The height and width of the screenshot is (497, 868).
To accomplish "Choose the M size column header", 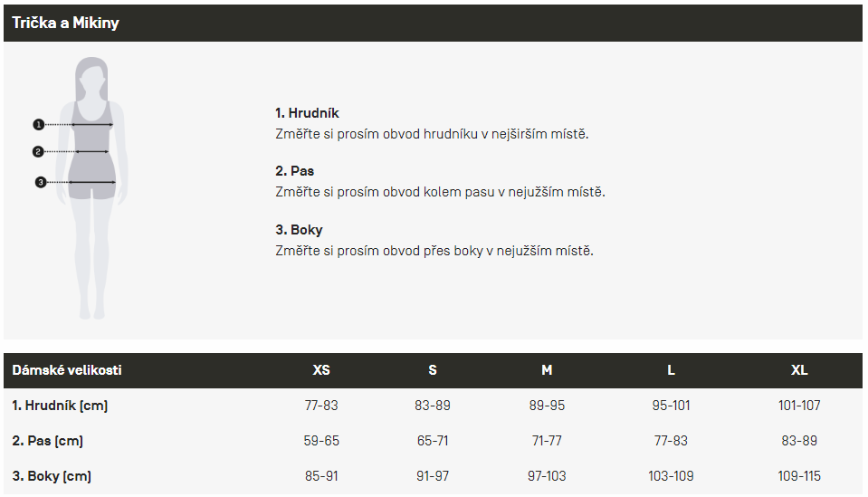I will [547, 370].
